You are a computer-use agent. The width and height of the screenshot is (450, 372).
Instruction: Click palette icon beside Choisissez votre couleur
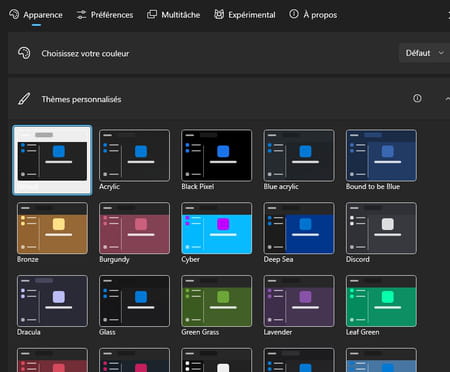tap(24, 53)
